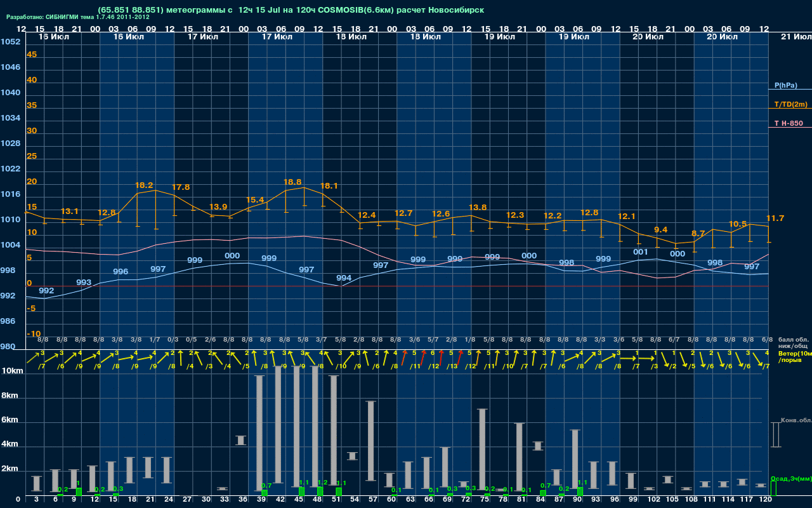Click the 12.7 temperature value
Viewport: 812px width, 508px height.
click(403, 213)
